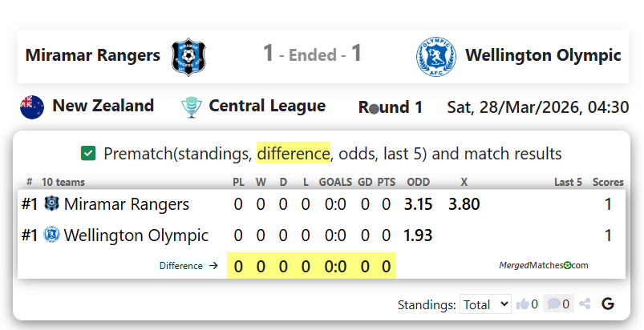Click the New Zealand flag icon

(32, 107)
